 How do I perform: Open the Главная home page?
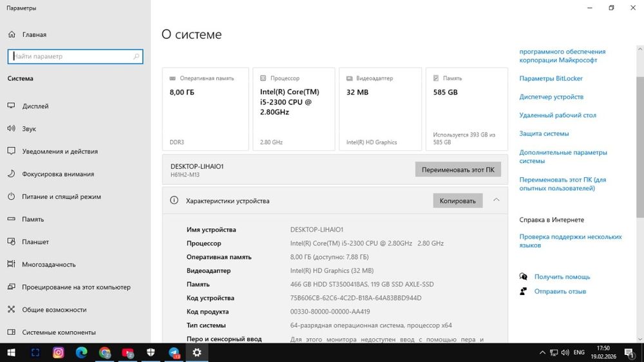[x=35, y=35]
